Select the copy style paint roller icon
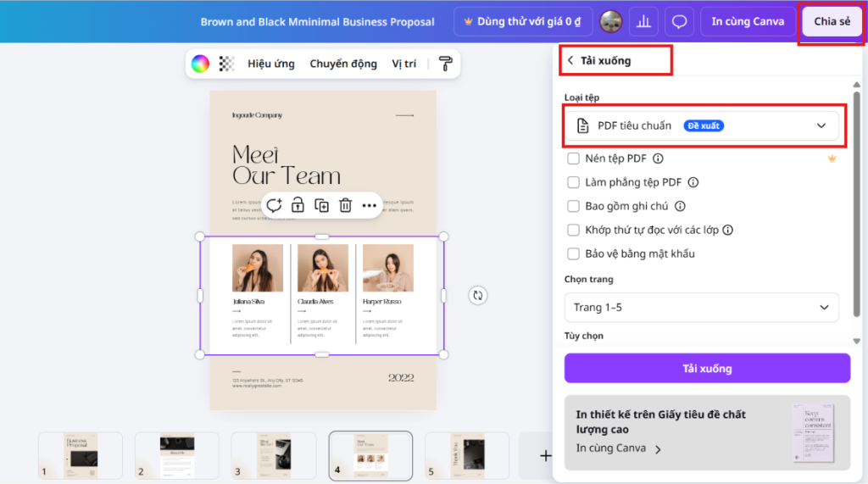Image resolution: width=868 pixels, height=484 pixels. tap(446, 64)
